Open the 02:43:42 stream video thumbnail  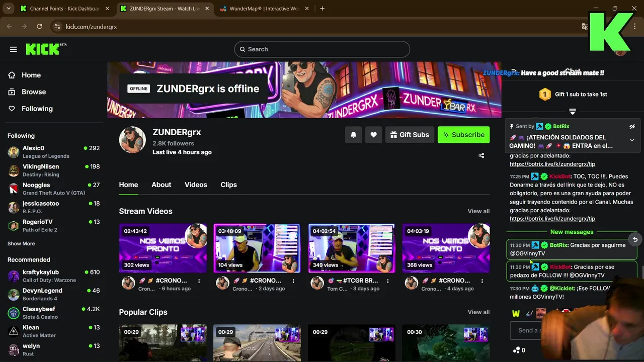click(x=163, y=248)
